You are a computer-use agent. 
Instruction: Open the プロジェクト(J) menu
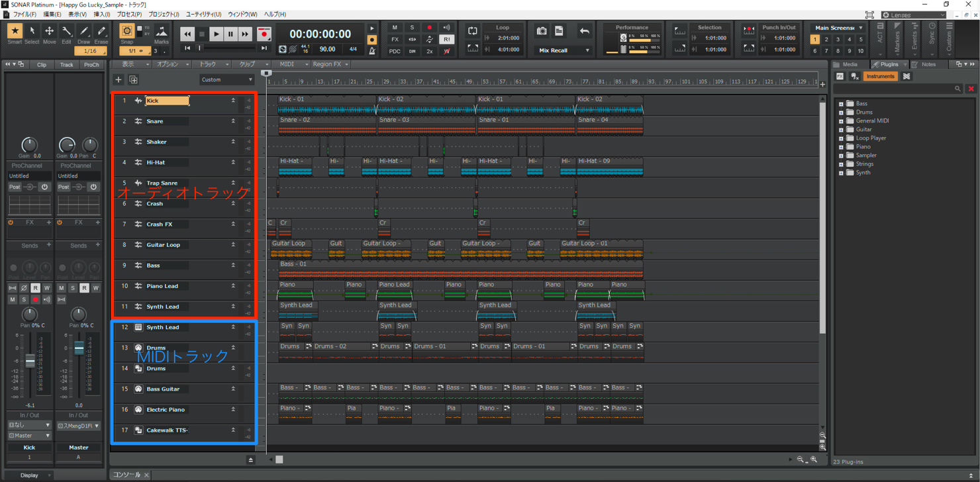click(164, 14)
